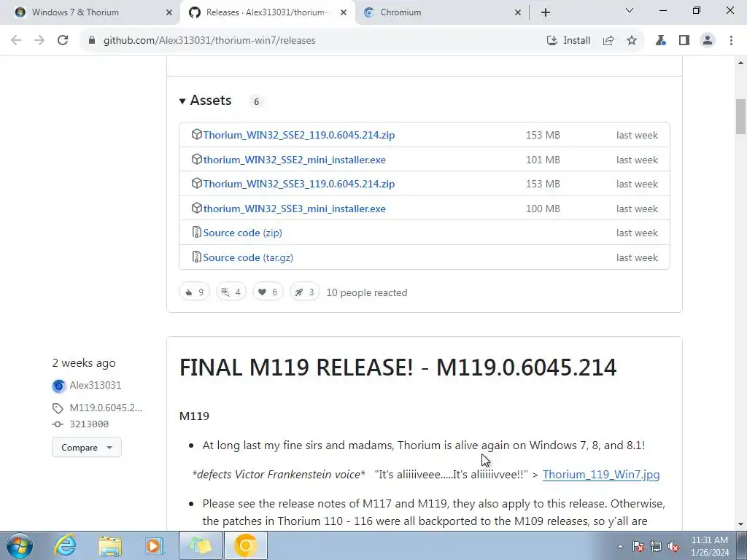
Task: Click the Thorium browser taskbar icon
Action: (x=246, y=545)
